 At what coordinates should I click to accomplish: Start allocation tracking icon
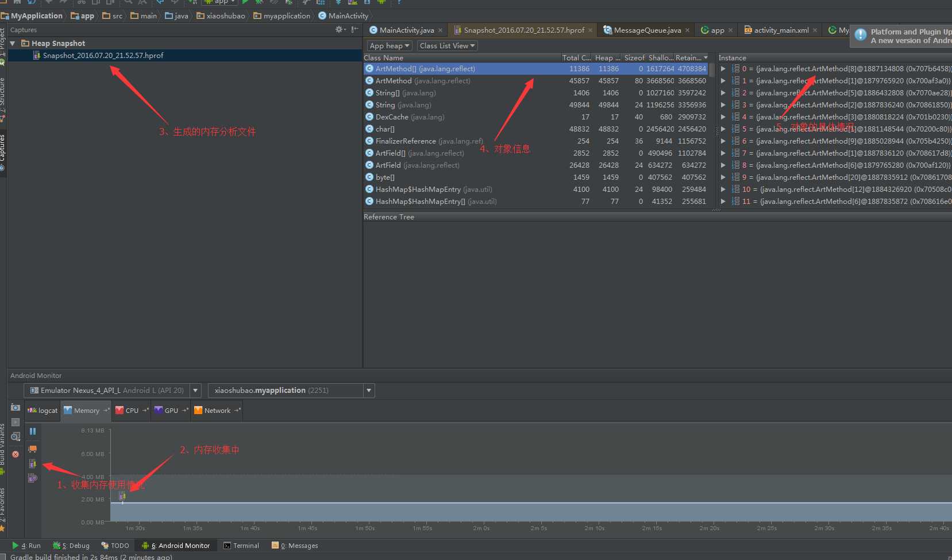tap(33, 478)
